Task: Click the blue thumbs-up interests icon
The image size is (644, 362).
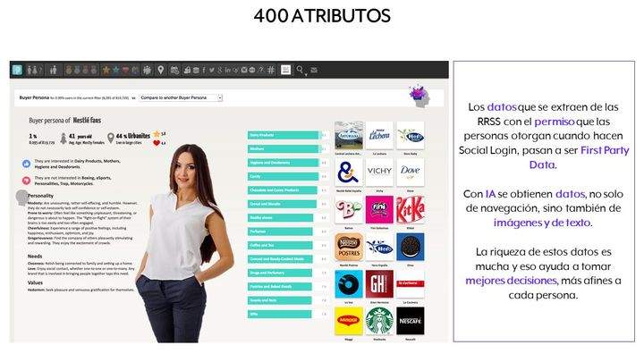Action: 26,164
